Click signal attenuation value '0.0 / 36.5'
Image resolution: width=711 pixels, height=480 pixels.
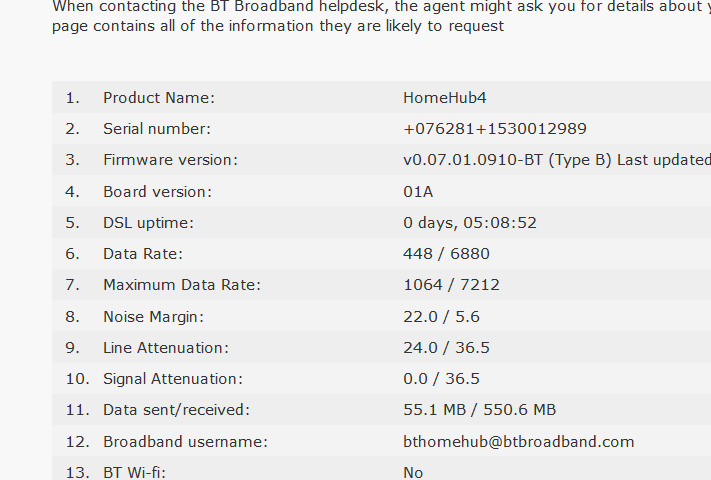tap(441, 379)
